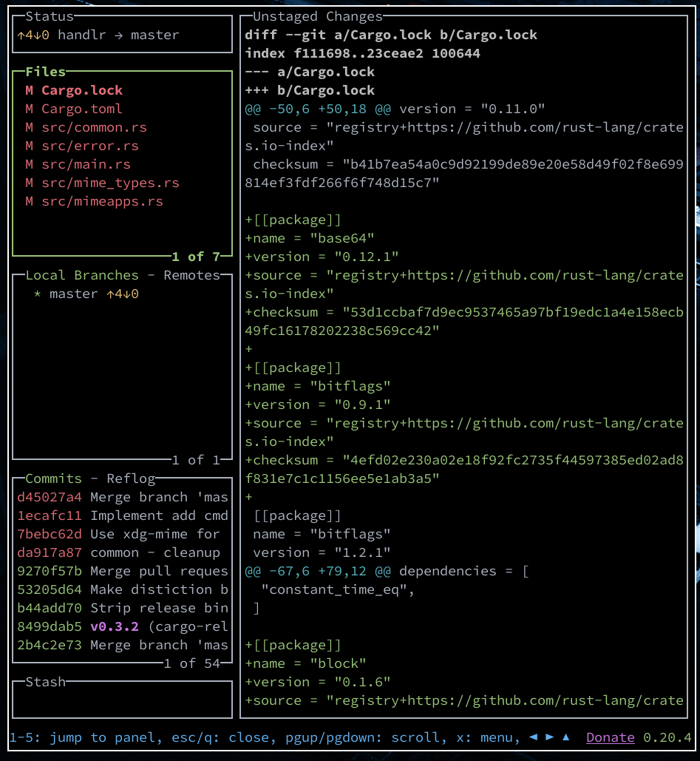Click the star marker beside master branch
This screenshot has height=761, width=700.
point(38,294)
